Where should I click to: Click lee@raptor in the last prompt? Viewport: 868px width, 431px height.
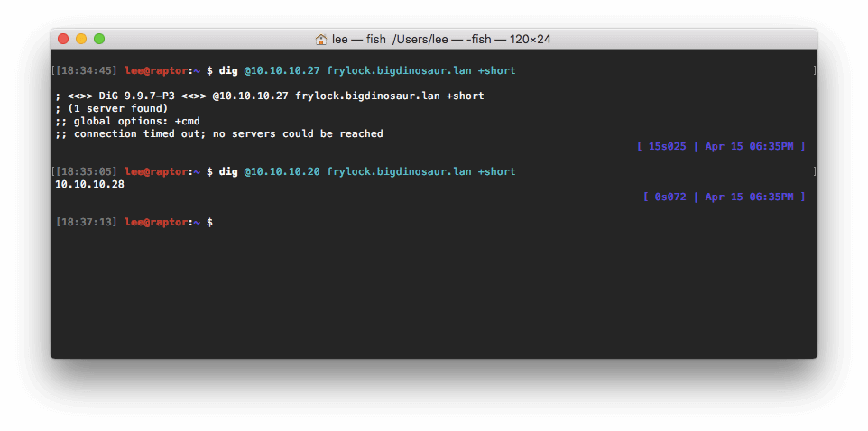coord(157,222)
